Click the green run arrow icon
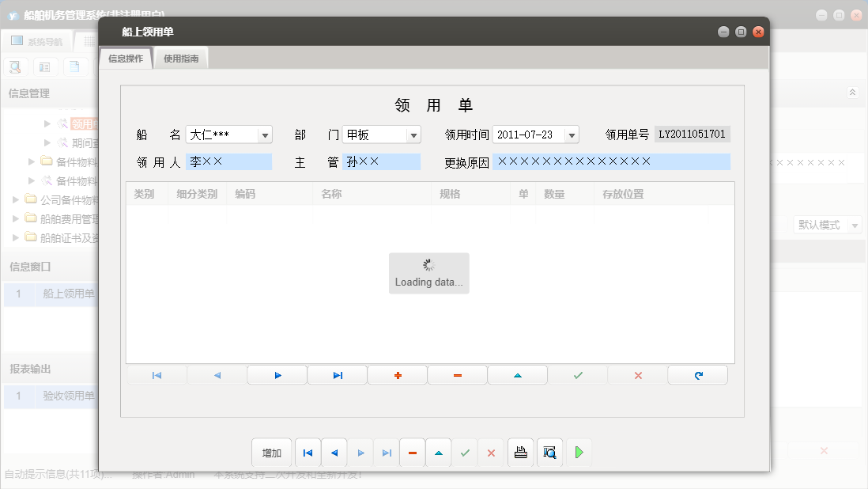This screenshot has height=489, width=868. 579,453
